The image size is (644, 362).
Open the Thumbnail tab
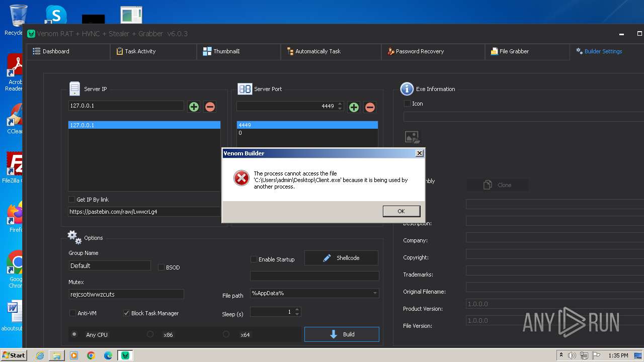tap(238, 51)
